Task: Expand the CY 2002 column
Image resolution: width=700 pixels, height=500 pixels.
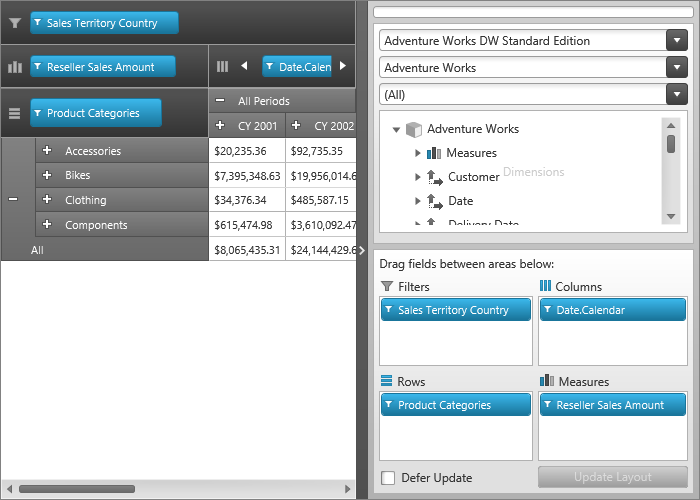Action: tap(296, 125)
